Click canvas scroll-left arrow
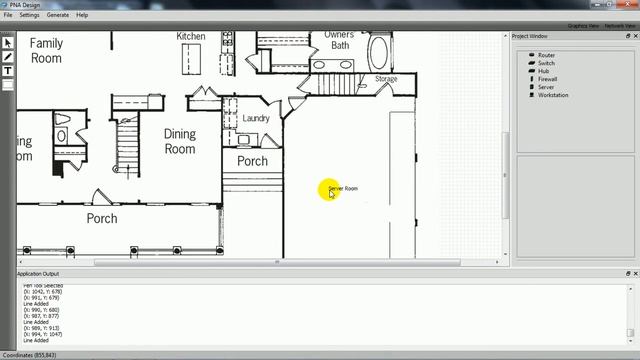Screen dimensions: 640x360 pos(21,262)
